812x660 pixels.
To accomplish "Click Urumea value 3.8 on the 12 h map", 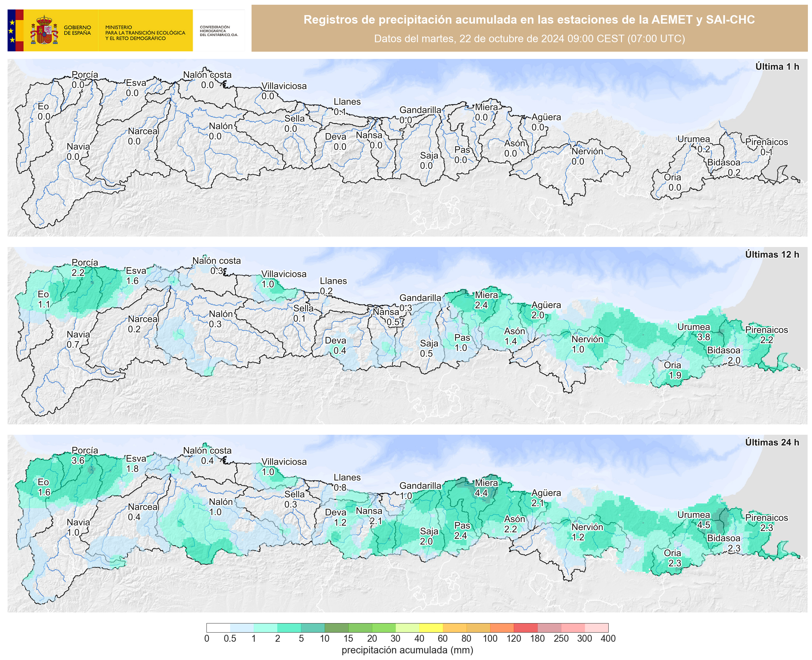I will [x=704, y=337].
